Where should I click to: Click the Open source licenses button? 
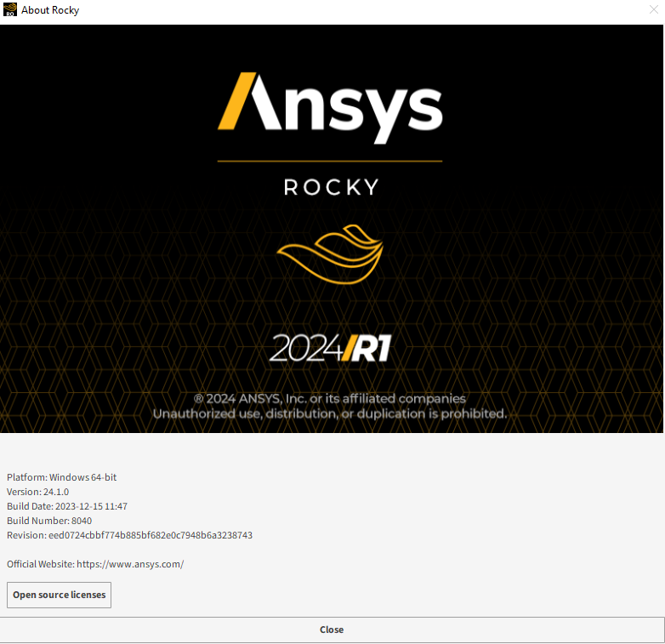[x=59, y=595]
